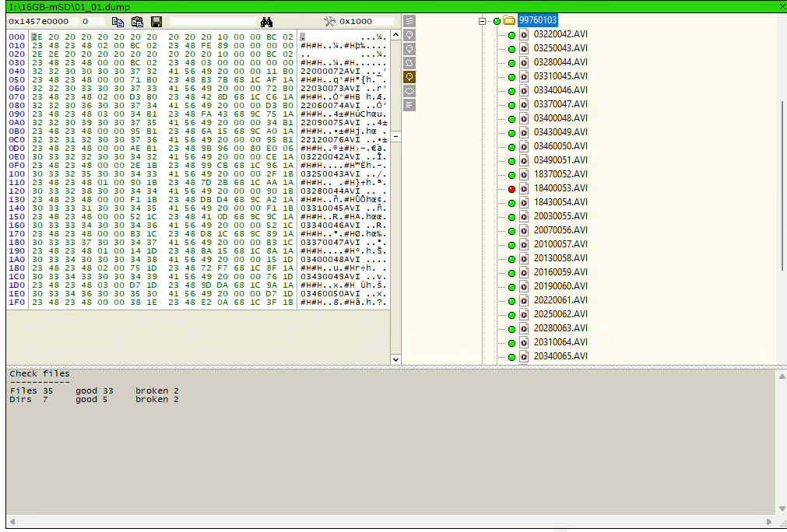Click the yellow folder icon of 99760103
This screenshot has width=787, height=532.
coord(509,20)
